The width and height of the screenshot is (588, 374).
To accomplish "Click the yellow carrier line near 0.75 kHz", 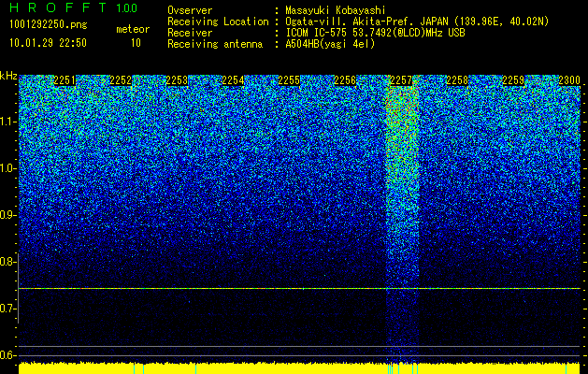I will [x=299, y=289].
